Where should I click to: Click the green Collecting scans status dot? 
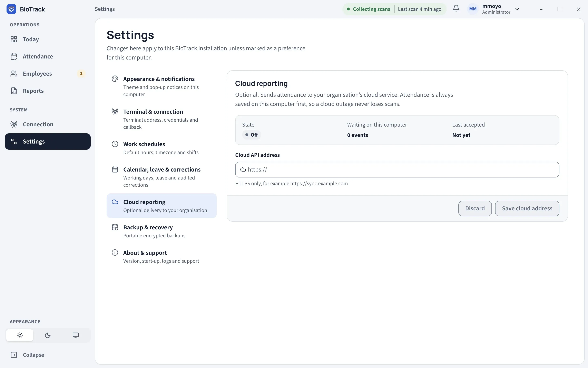coord(348,9)
